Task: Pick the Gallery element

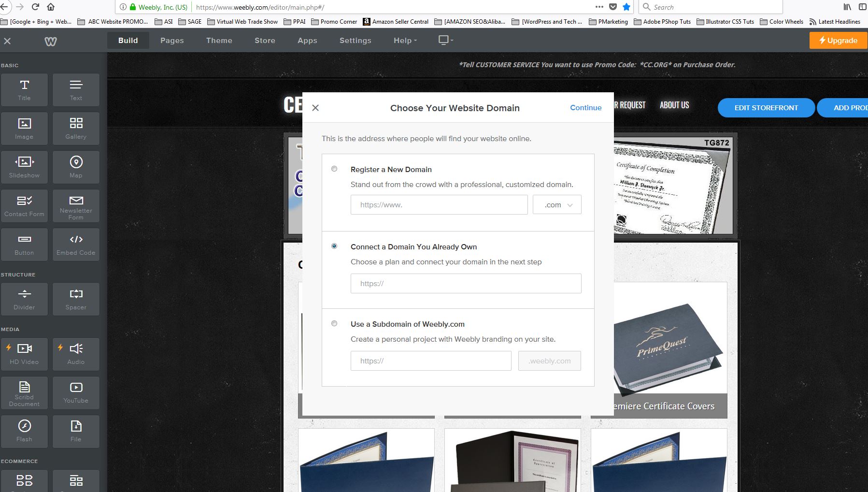Action: (76, 129)
